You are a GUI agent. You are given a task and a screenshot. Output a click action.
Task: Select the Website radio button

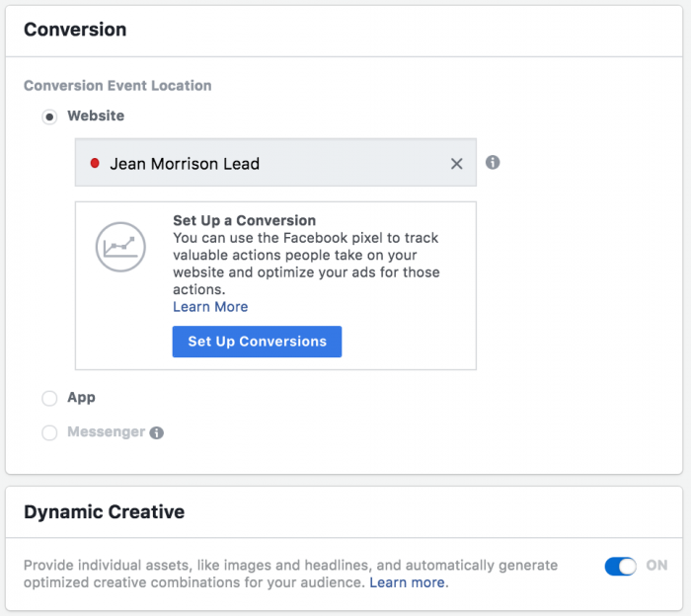49,116
